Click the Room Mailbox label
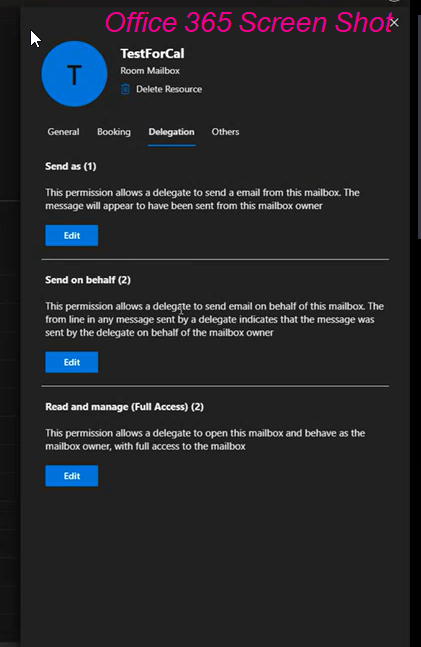 coord(150,71)
